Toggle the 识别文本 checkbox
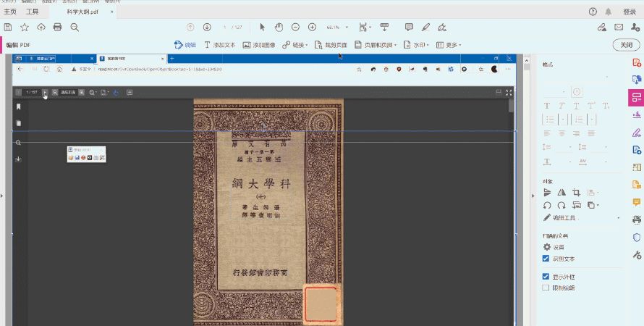 546,259
